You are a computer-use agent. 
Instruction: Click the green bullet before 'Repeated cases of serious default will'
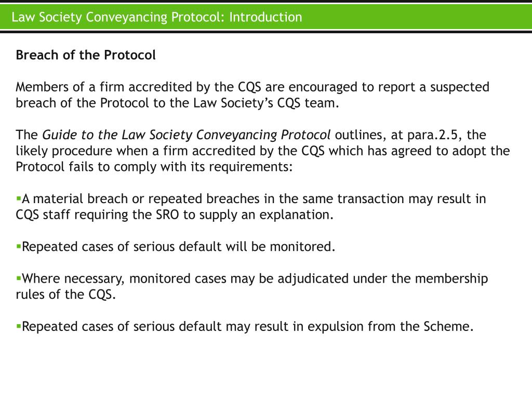pos(18,246)
